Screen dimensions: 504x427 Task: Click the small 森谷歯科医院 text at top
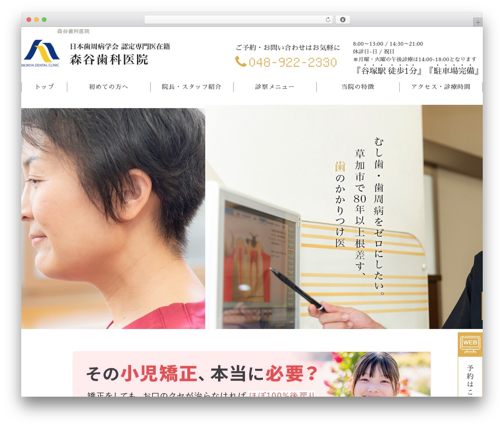[73, 31]
